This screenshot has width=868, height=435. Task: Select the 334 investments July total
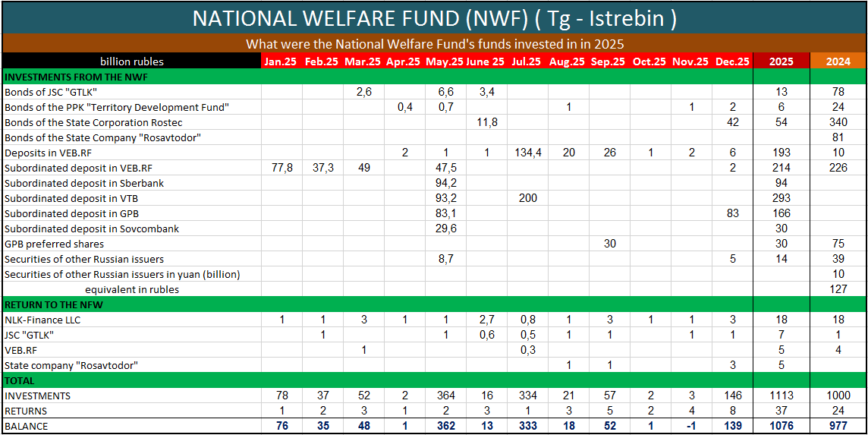[x=527, y=396]
